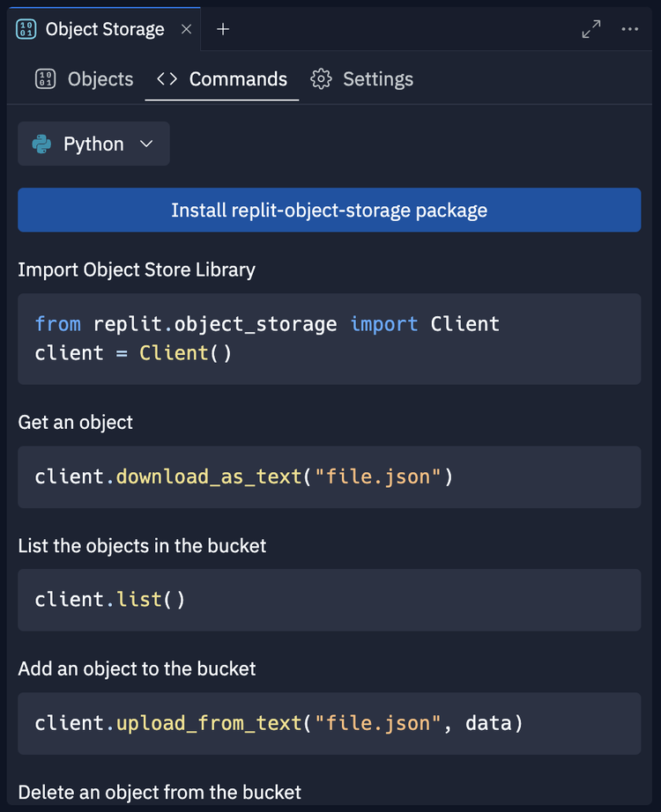Open the three-dot overflow menu
The image size is (661, 812).
[x=630, y=29]
